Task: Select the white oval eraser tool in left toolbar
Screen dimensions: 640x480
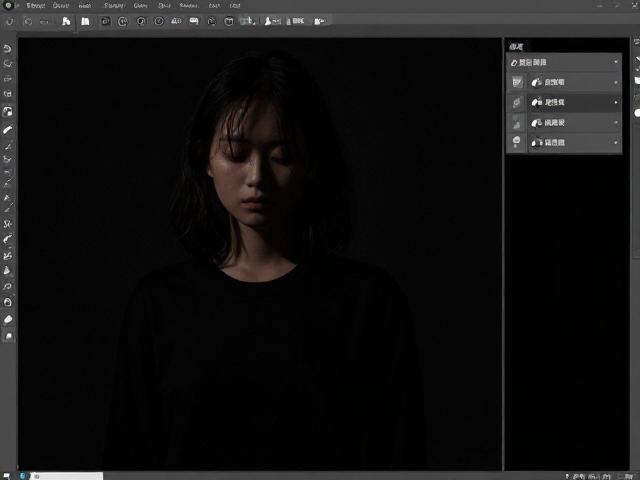Action: [8, 319]
